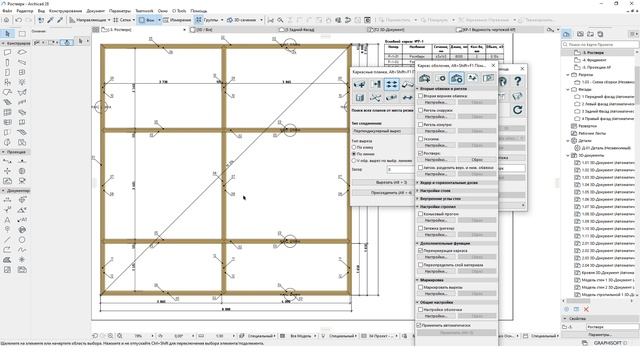
Task: Click the fifth icon in Каркас оболочки toolbar
Action: click(x=488, y=78)
